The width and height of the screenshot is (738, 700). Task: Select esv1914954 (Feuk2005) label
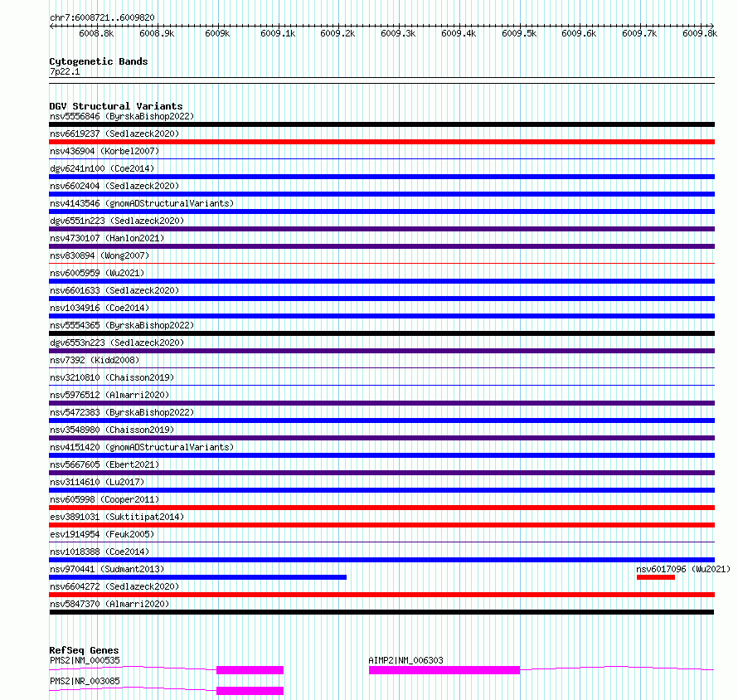coord(102,534)
